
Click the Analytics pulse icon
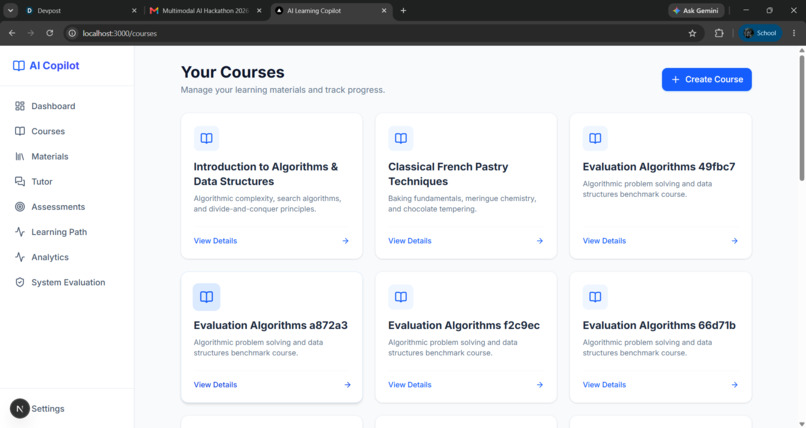(20, 257)
